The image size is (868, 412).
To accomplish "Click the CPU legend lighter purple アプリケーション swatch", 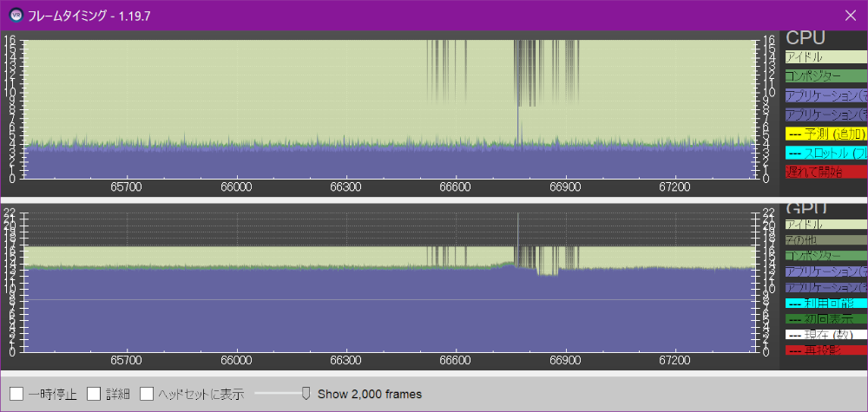I will pyautogui.click(x=826, y=95).
